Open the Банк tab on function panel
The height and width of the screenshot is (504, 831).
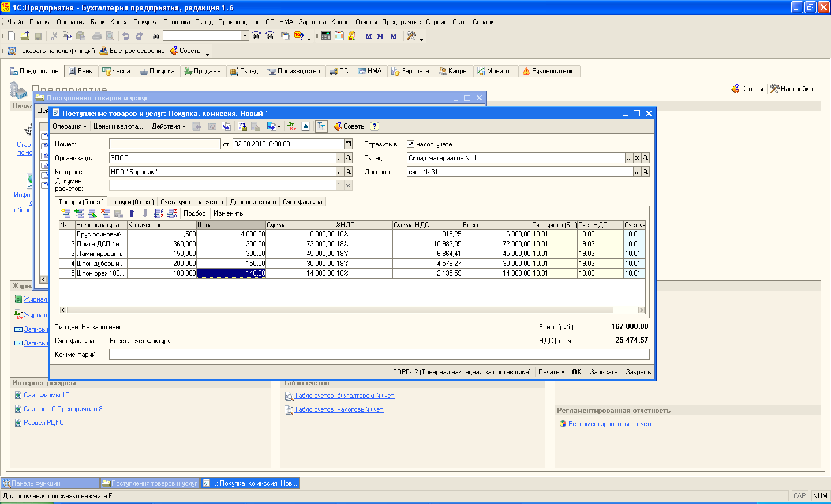(x=80, y=71)
